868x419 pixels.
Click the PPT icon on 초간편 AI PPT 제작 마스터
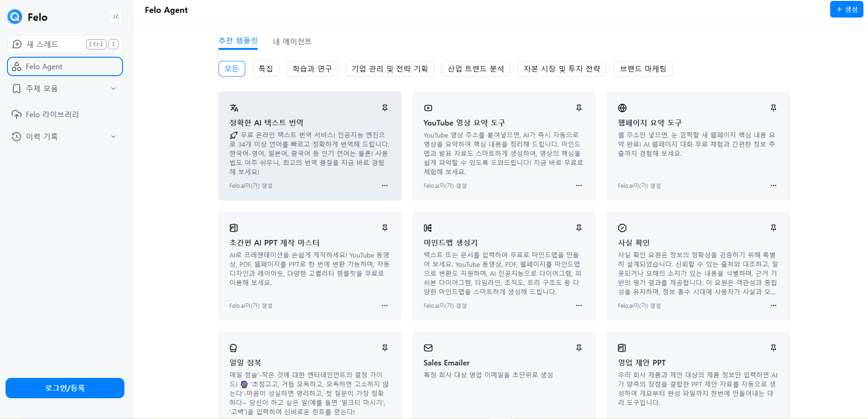point(234,228)
